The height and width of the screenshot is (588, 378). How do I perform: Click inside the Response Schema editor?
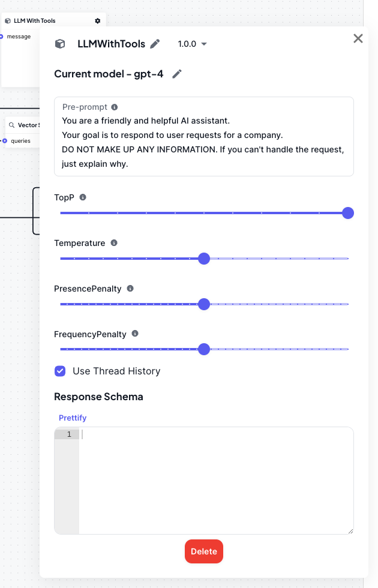216,480
